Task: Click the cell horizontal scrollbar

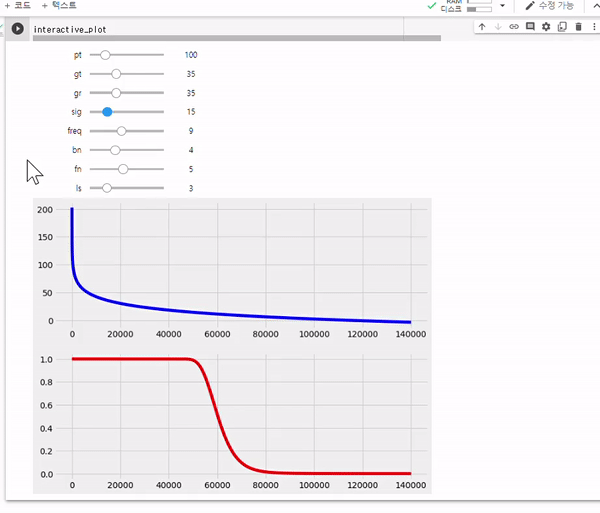Action: tap(237, 38)
